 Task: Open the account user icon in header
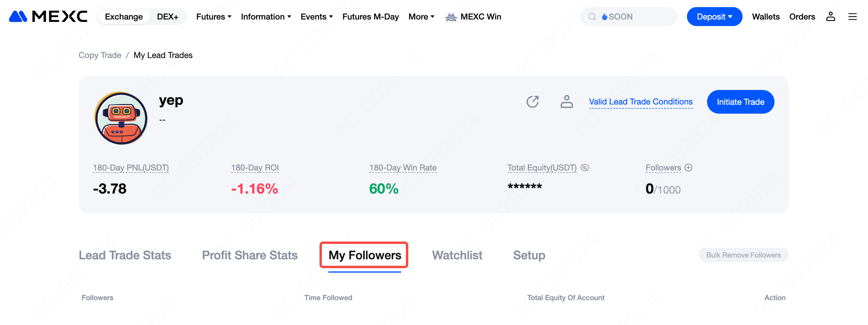click(x=830, y=17)
